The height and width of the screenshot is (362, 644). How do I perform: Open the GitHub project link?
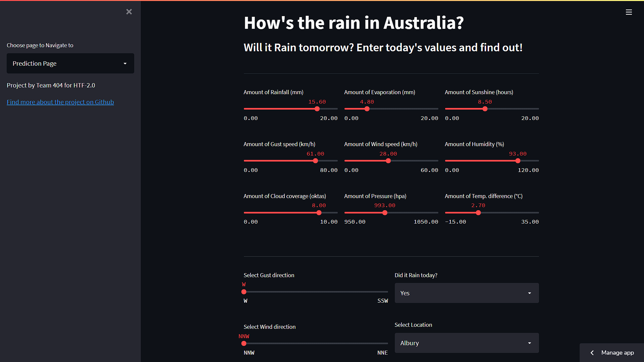[60, 102]
